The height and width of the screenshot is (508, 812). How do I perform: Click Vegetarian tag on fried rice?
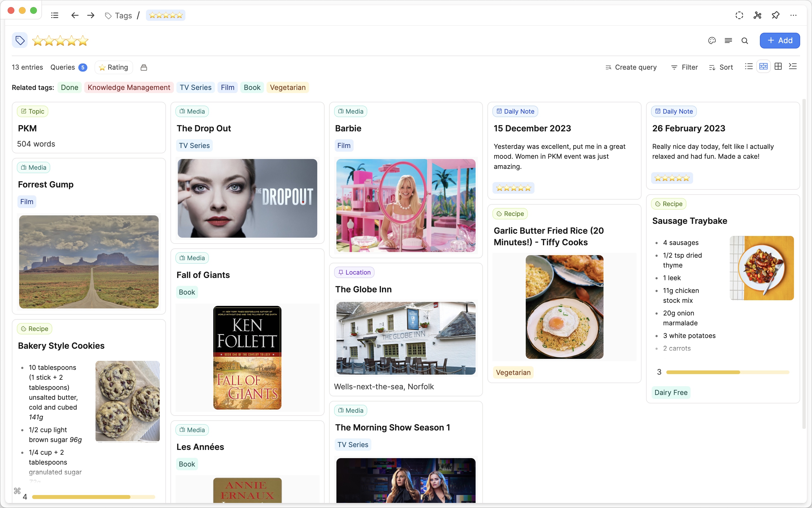pos(513,372)
